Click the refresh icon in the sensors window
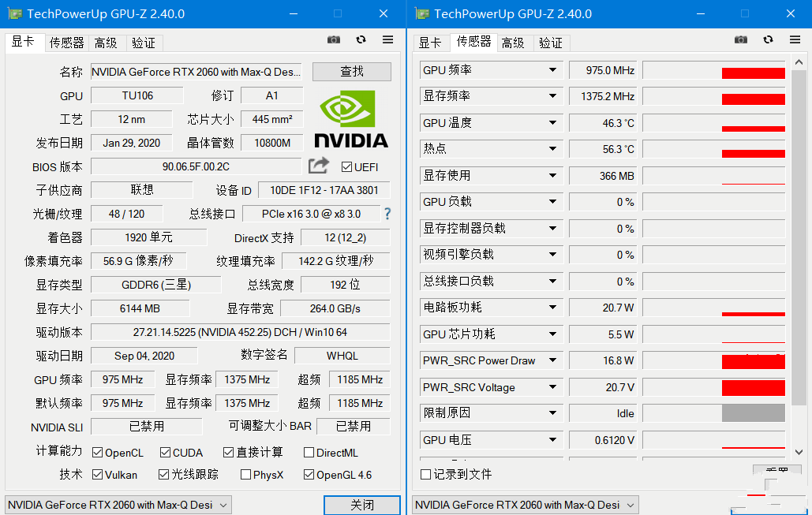Viewport: 812px width, 515px height. [x=767, y=39]
